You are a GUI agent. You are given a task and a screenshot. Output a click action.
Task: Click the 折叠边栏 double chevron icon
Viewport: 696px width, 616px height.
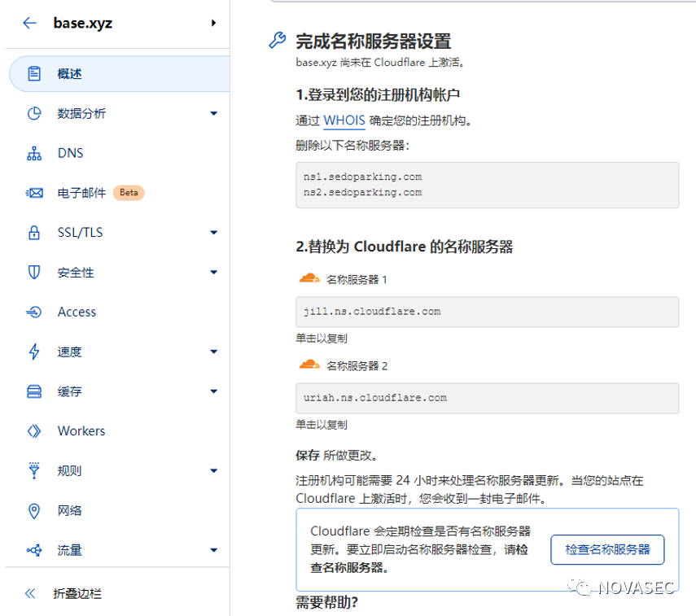click(30, 594)
